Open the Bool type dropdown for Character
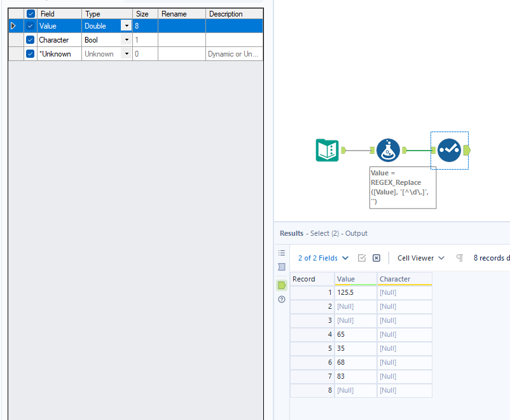Screen dimensions: 510x420 pos(126,39)
